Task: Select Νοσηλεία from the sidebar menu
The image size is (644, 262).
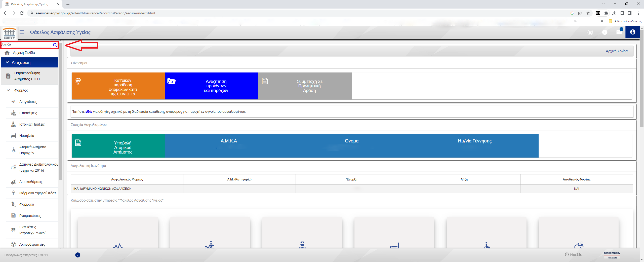Action: 27,136
